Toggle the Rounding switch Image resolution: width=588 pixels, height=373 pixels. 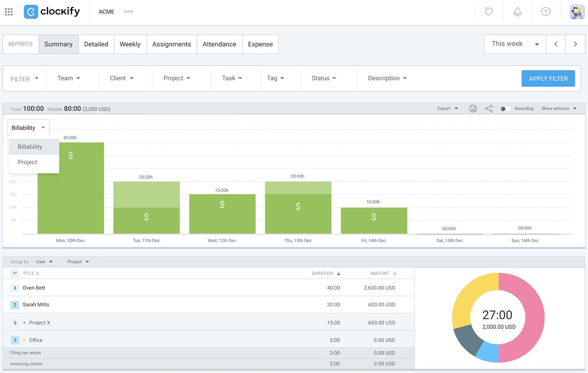pyautogui.click(x=505, y=109)
